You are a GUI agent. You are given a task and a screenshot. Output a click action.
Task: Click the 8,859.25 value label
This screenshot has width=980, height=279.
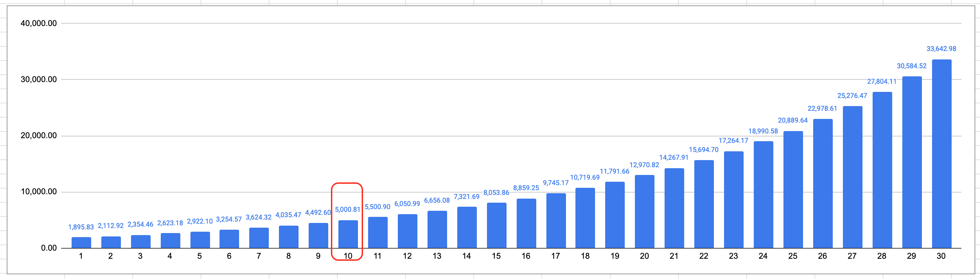pyautogui.click(x=526, y=188)
